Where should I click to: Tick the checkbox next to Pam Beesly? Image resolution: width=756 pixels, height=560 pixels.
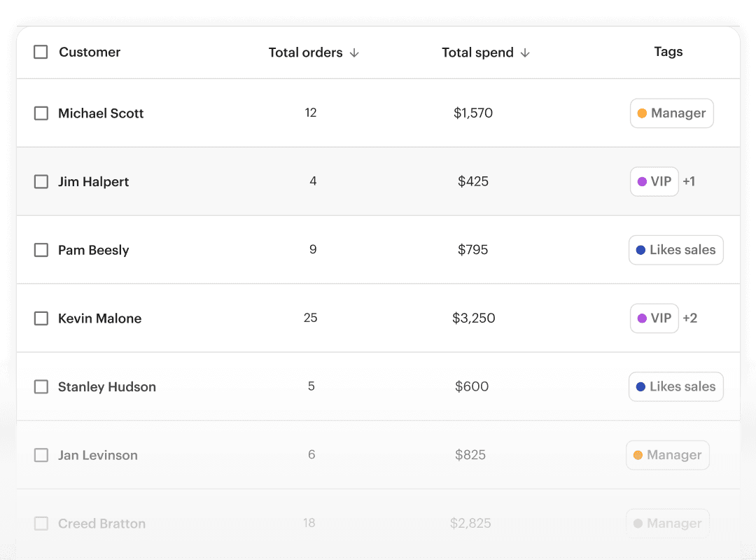click(x=41, y=250)
